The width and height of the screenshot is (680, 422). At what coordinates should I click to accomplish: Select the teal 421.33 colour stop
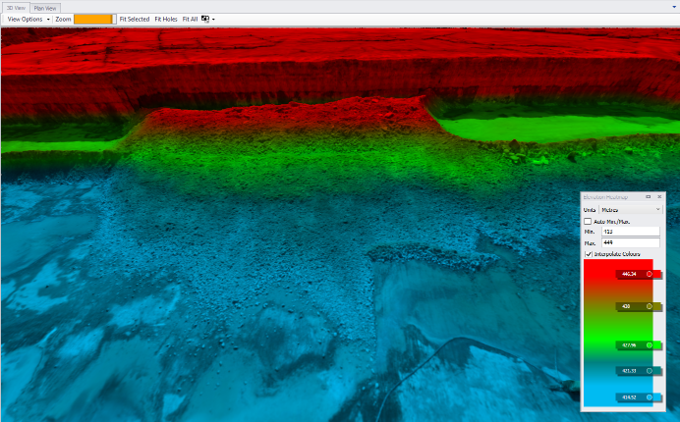[639, 371]
